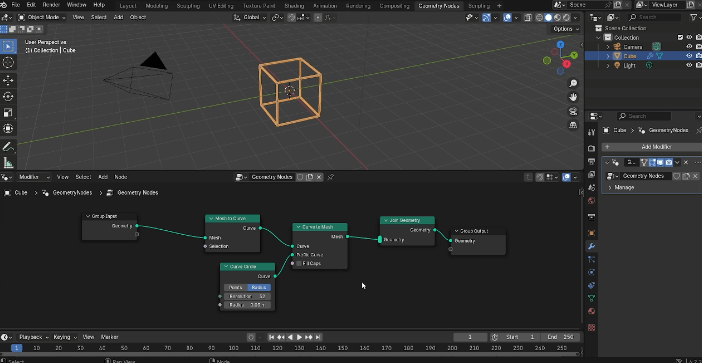Viewport: 702px width, 363px height.
Task: Toggle viewport gizmos button
Action: tap(487, 17)
